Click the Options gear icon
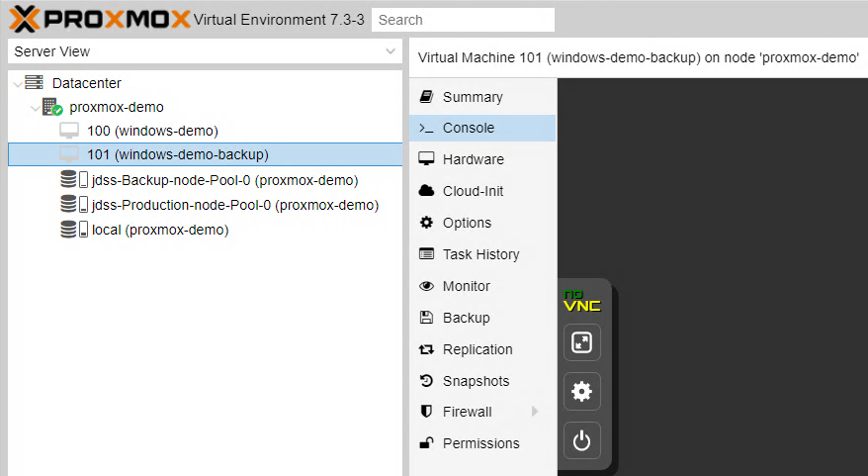The height and width of the screenshot is (476, 868). pos(426,223)
